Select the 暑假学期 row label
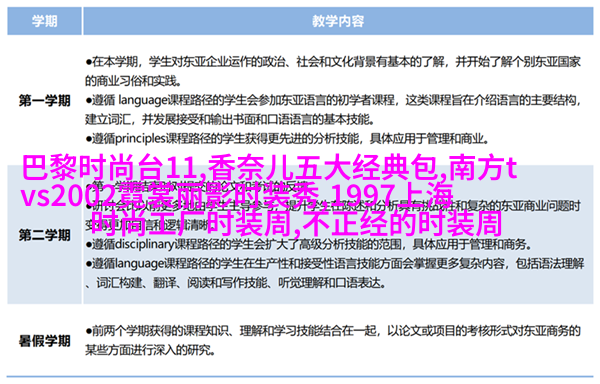 pos(44,341)
